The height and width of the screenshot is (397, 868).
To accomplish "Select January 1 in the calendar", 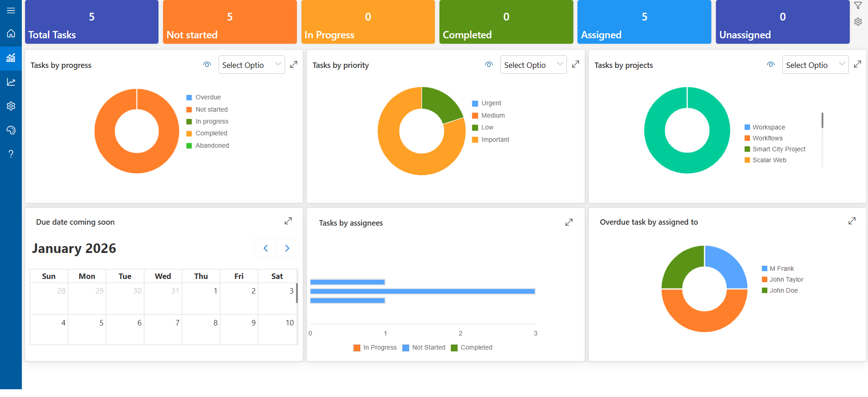I will point(201,299).
